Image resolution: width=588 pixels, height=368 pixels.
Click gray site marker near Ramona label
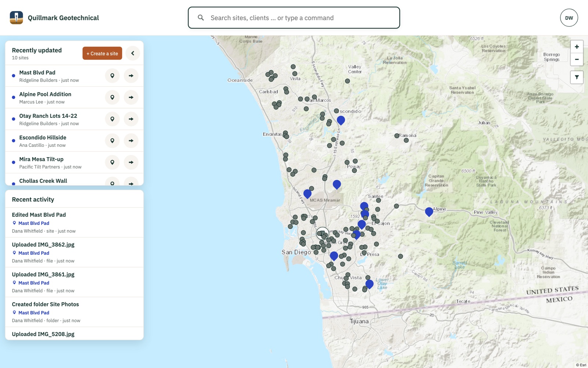pyautogui.click(x=397, y=136)
